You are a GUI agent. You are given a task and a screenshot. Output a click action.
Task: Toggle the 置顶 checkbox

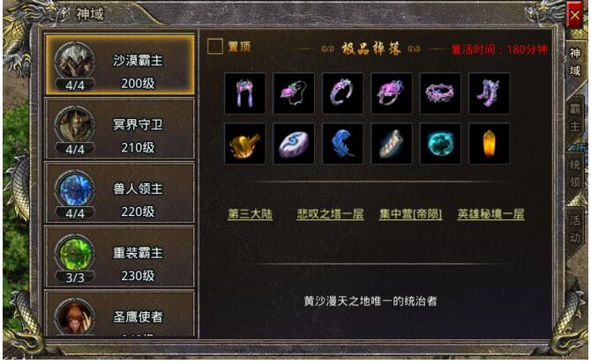tap(215, 47)
